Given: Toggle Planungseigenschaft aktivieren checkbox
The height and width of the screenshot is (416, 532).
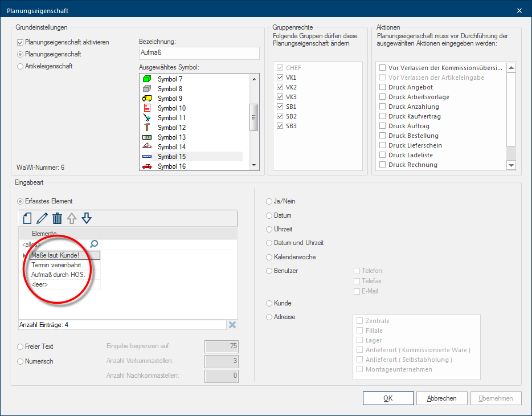Looking at the screenshot, I should (21, 42).
